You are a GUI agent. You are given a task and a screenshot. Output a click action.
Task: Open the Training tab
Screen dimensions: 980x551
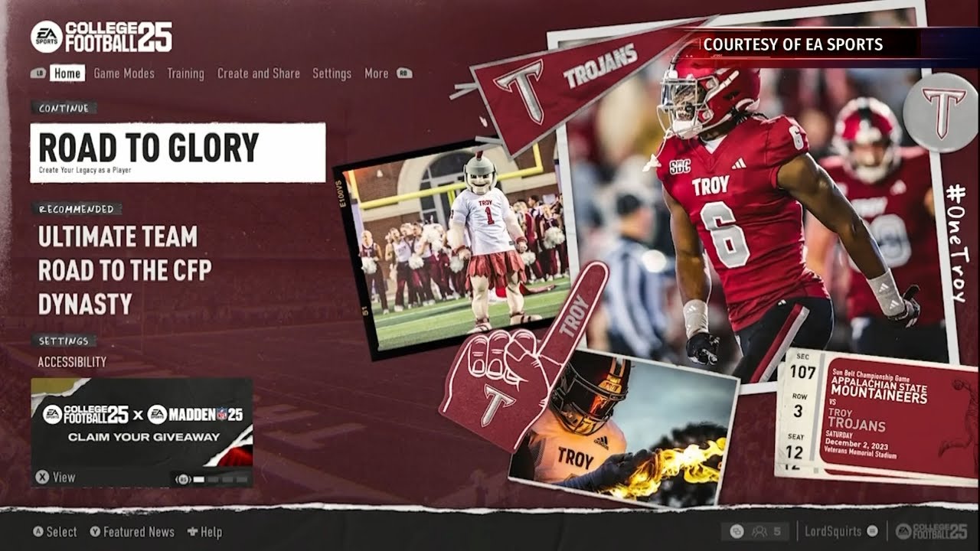[x=185, y=73]
